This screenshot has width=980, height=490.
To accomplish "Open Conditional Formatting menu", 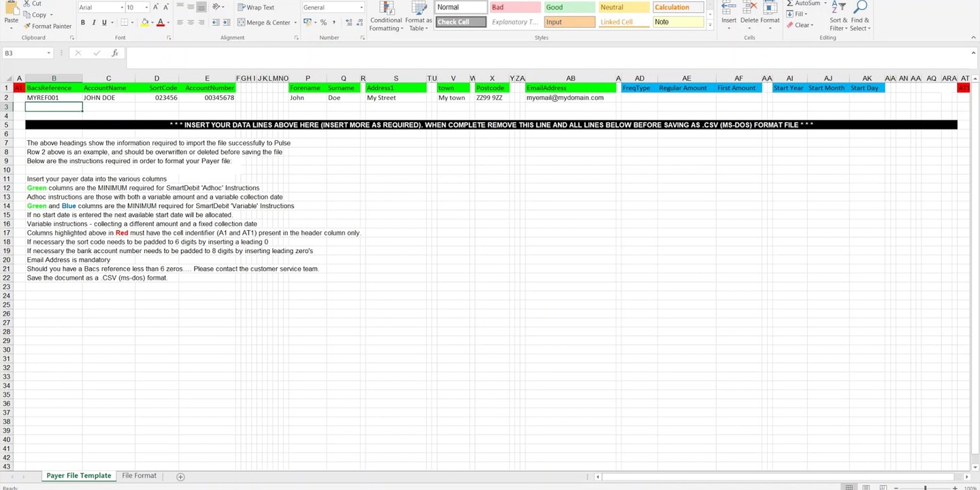I will pos(386,16).
